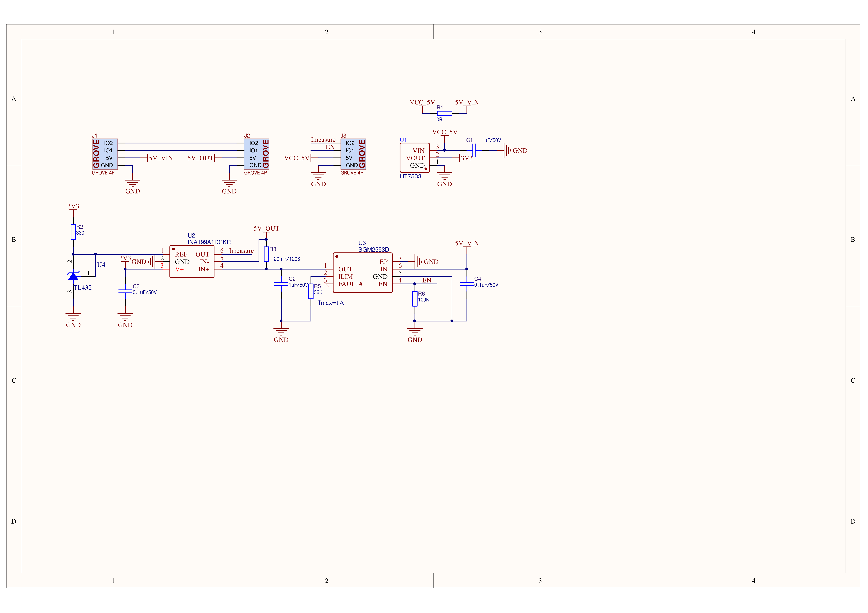Image resolution: width=868 pixels, height=613 pixels.
Task: Select resistor R6 100K symbol
Action: [x=415, y=299]
